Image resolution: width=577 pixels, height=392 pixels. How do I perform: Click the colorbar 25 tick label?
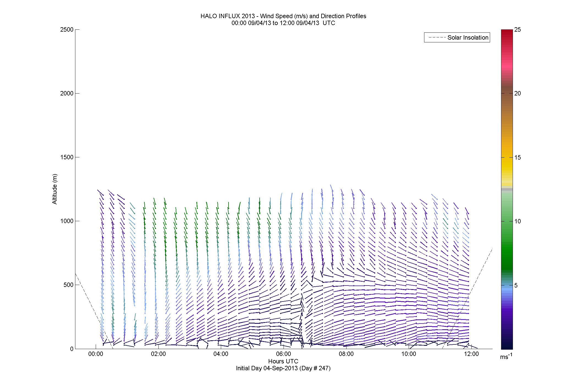(x=518, y=29)
